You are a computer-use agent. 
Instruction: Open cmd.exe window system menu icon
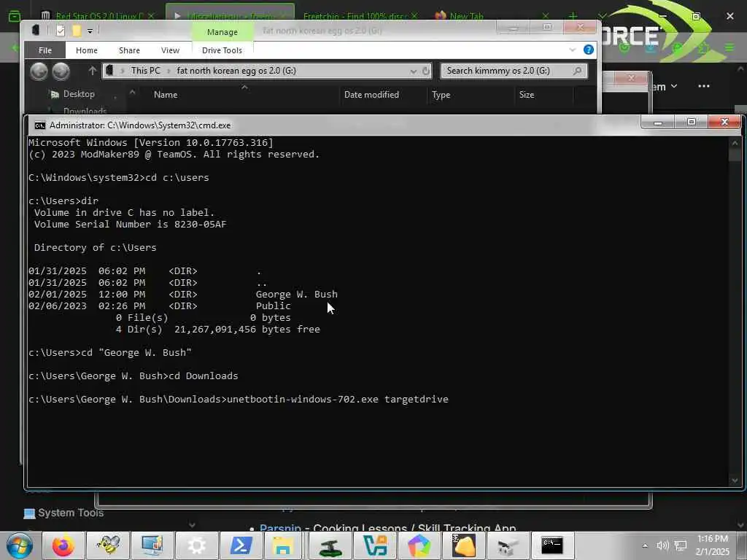click(x=40, y=125)
